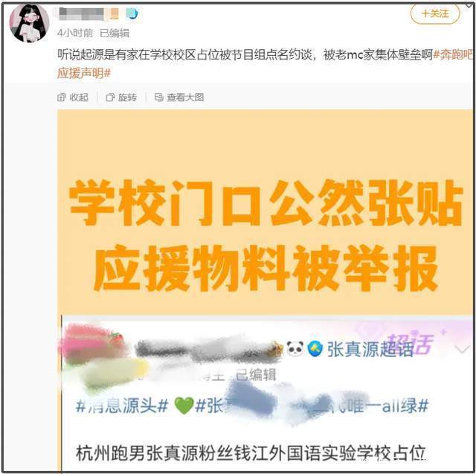Rotate the image with 旋转
Viewport: 476px width, 474px height.
[121, 97]
